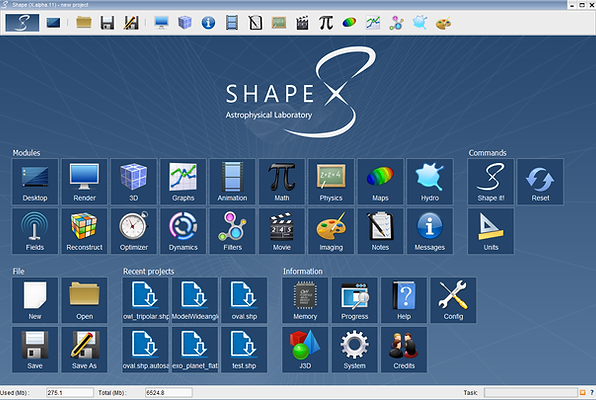Click the Open tile in File section
Screen dimensions: 596x400
(x=84, y=300)
